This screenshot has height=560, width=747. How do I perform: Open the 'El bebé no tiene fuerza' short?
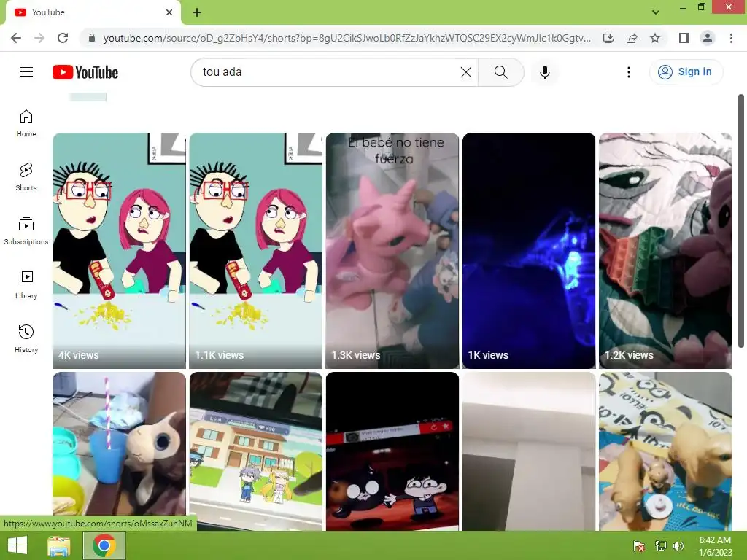click(x=392, y=251)
